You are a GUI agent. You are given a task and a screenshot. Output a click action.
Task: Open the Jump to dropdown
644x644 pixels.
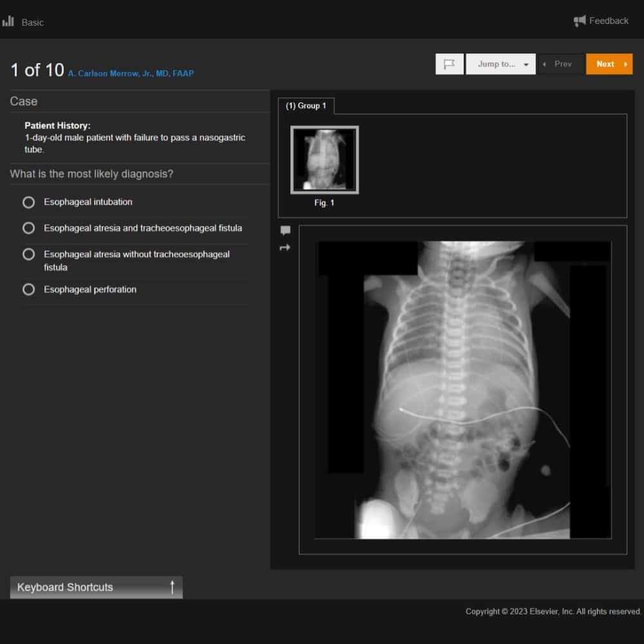(500, 64)
